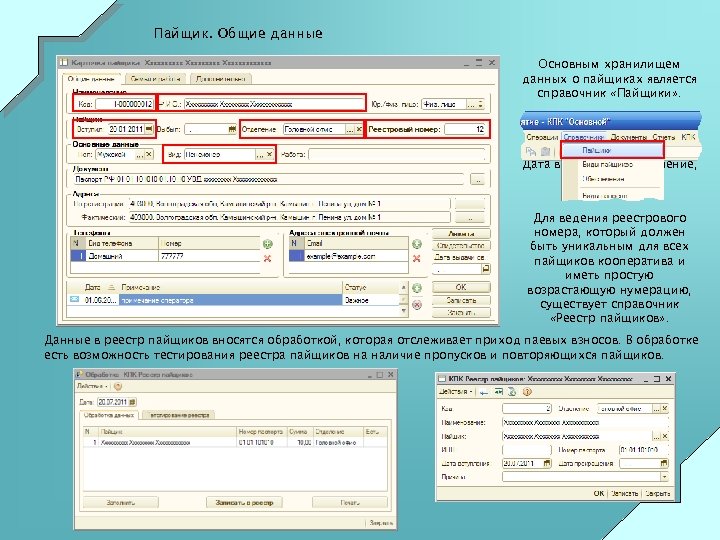Click orange help icon in Реестр пайщиков window
The height and width of the screenshot is (540, 720).
(x=527, y=392)
